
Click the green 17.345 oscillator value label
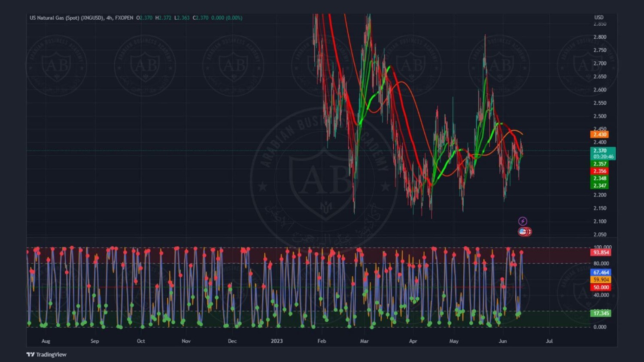[x=601, y=313]
